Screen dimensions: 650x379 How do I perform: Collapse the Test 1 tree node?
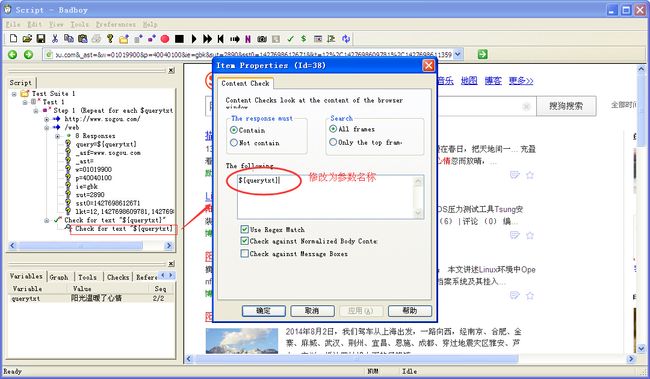(x=25, y=102)
